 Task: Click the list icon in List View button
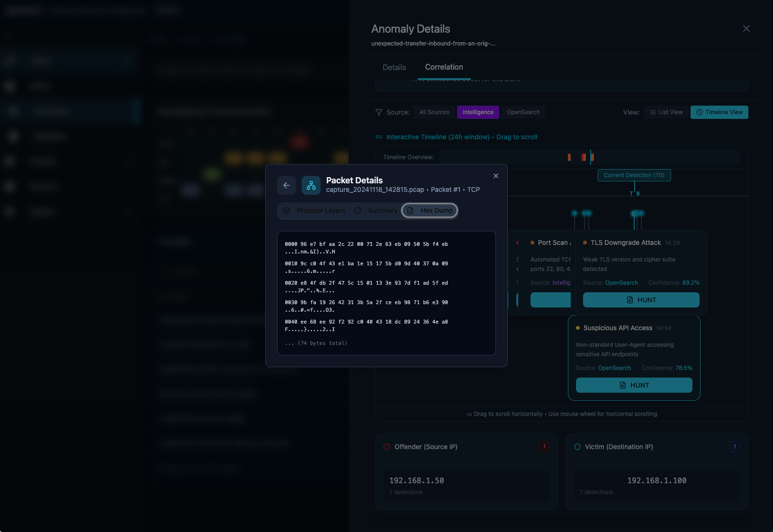pos(652,112)
